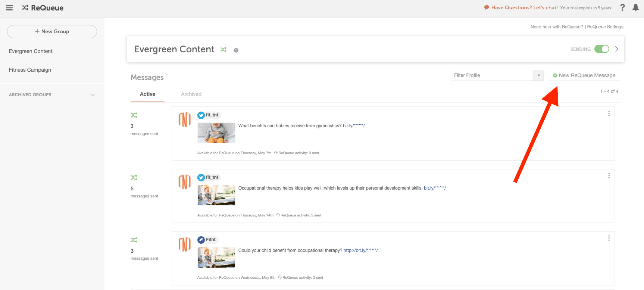Click 'Your trial expires in 5 years' text

pos(586,8)
